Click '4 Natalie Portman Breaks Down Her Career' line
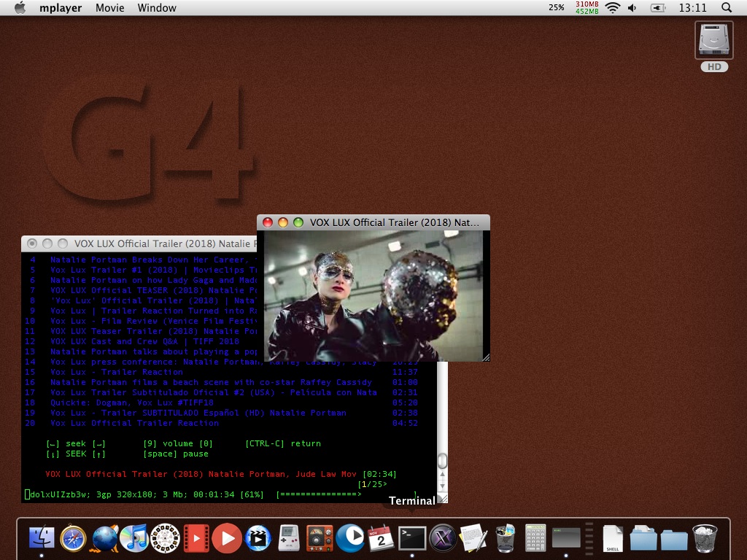The width and height of the screenshot is (747, 560). (141, 260)
